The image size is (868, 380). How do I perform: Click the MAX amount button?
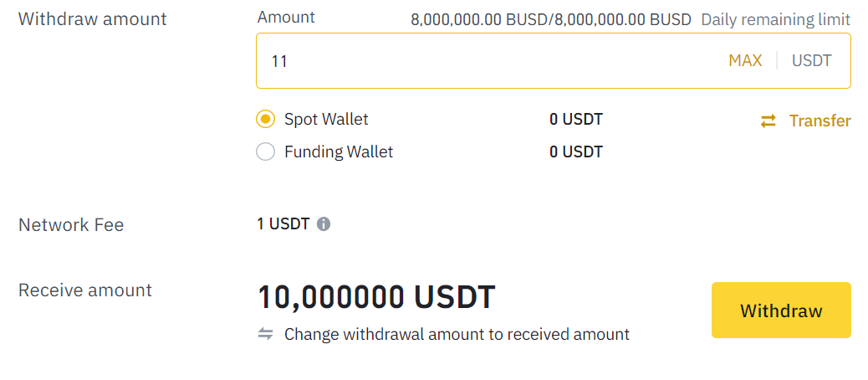tap(745, 60)
